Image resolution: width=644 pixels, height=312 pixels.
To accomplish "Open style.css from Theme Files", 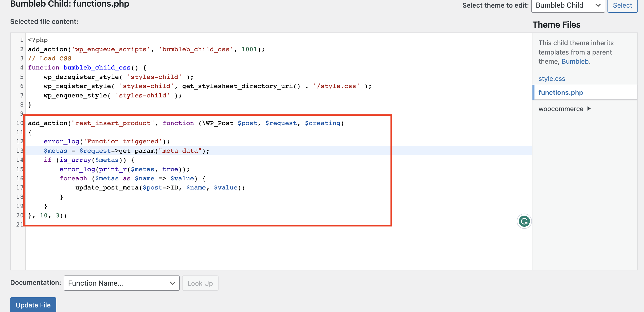I will [x=552, y=79].
